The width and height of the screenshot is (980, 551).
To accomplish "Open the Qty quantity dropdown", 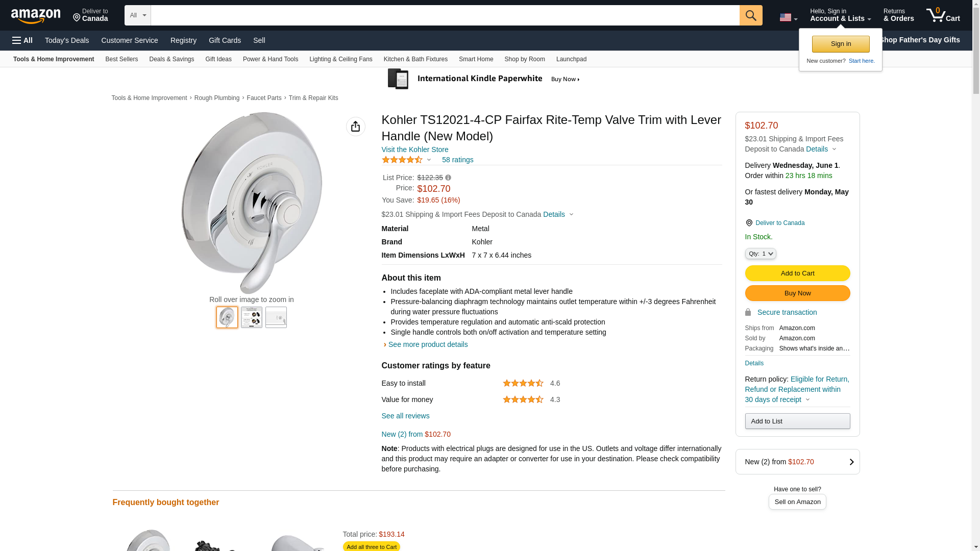I will click(760, 254).
